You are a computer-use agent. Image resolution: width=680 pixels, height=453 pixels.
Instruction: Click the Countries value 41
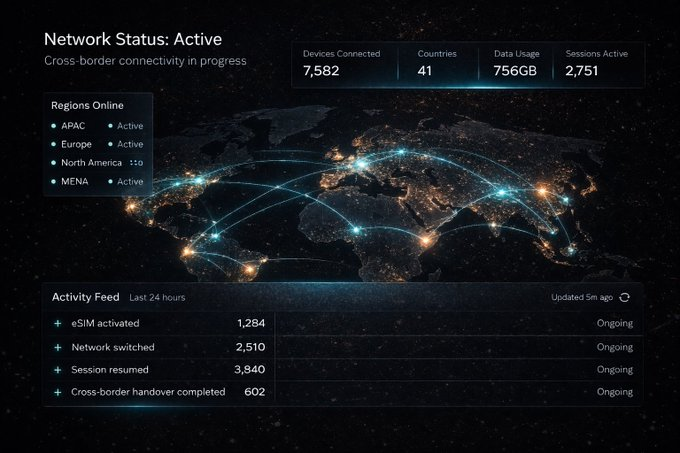425,71
